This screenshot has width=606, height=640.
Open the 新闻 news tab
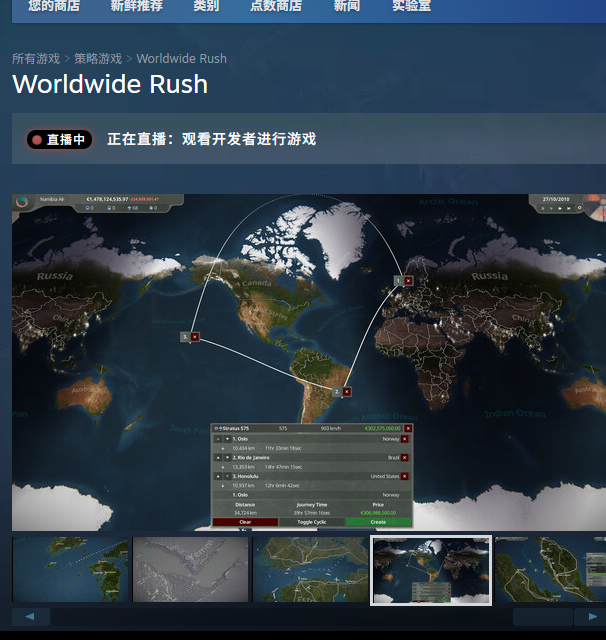tap(347, 6)
